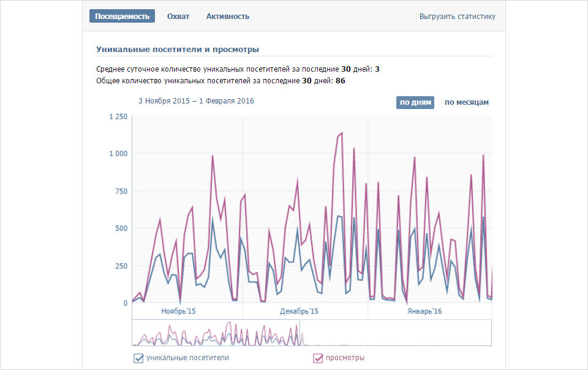Click the Ноябрь'15 axis label
The image size is (588, 370).
(x=178, y=311)
